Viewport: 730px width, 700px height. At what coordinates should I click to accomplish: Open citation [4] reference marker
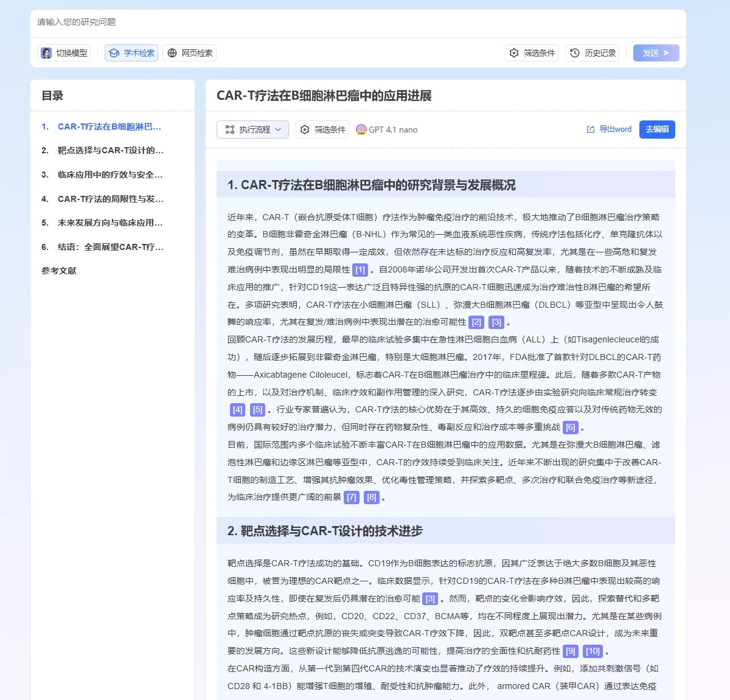point(238,410)
